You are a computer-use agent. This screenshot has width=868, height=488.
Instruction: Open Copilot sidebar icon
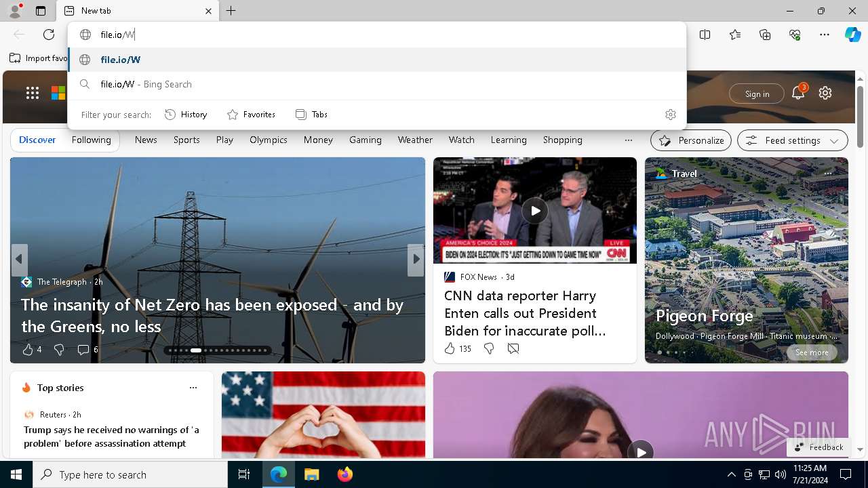coord(853,35)
